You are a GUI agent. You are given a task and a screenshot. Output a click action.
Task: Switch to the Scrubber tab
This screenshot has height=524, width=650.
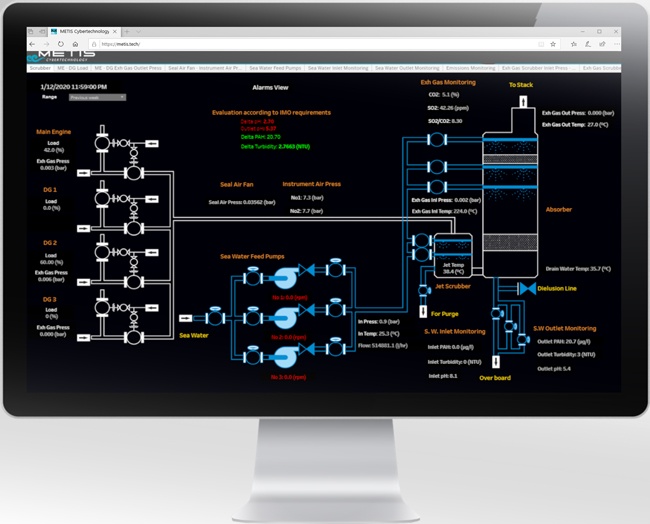(40, 68)
